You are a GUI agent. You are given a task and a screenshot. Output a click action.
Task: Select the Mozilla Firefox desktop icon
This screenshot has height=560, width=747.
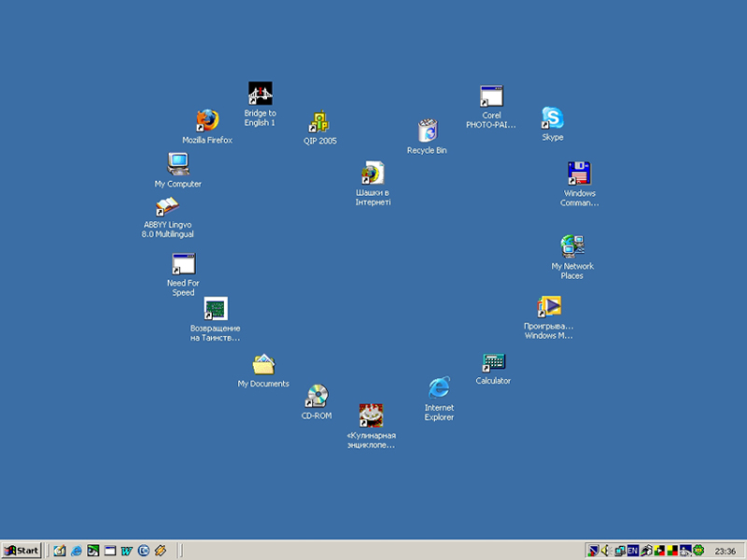[207, 126]
